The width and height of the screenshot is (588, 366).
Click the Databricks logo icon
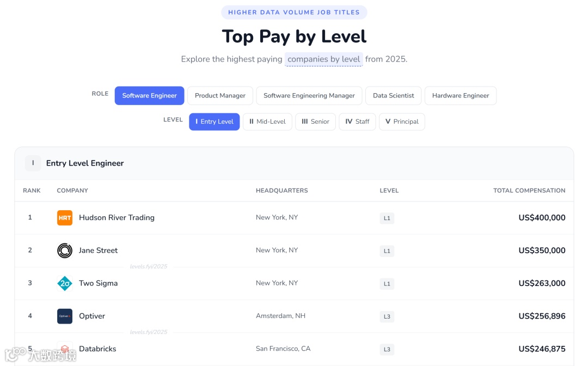click(x=64, y=349)
